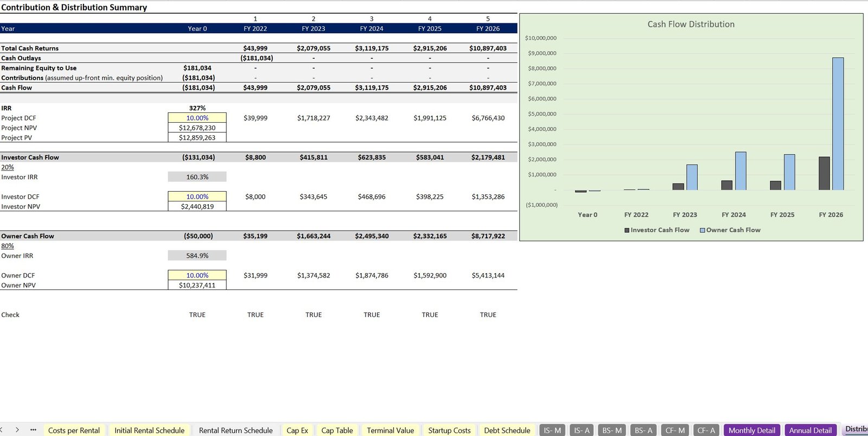
Task: Open the hidden sheets ellipsis menu
Action: click(x=33, y=429)
